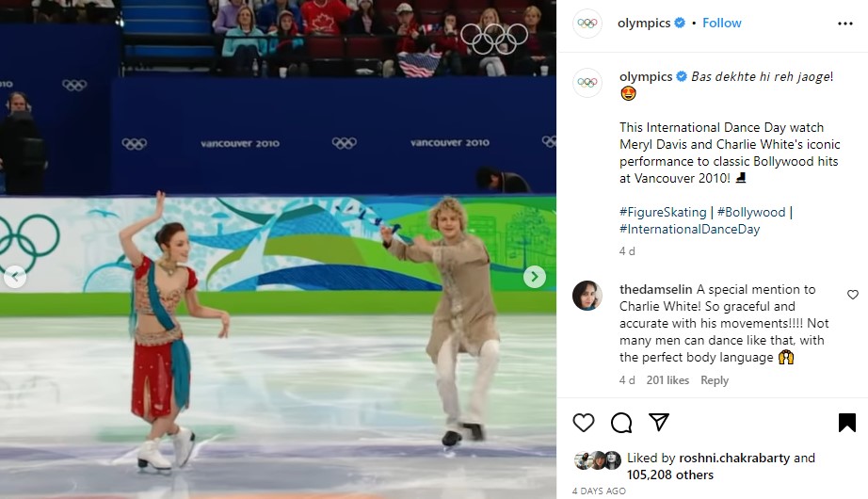The image size is (868, 499).
Task: Open the #InternationalDanceDay hashtag
Action: (x=689, y=229)
